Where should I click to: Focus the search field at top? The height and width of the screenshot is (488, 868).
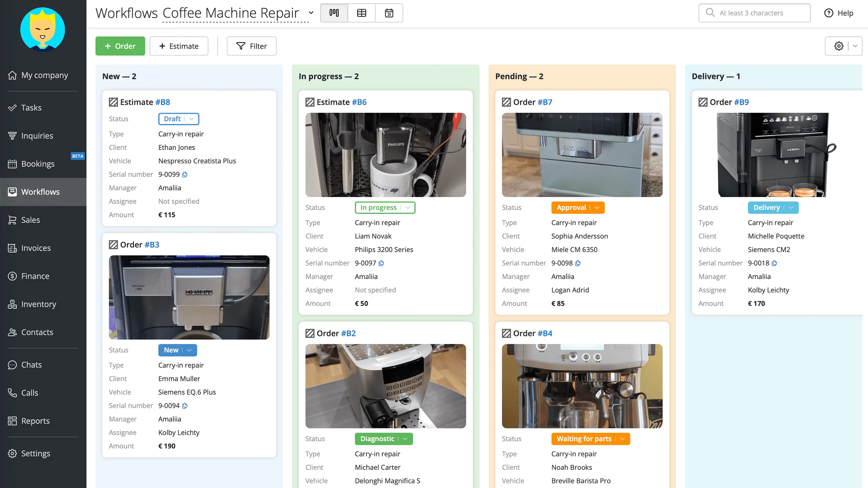[x=755, y=13]
